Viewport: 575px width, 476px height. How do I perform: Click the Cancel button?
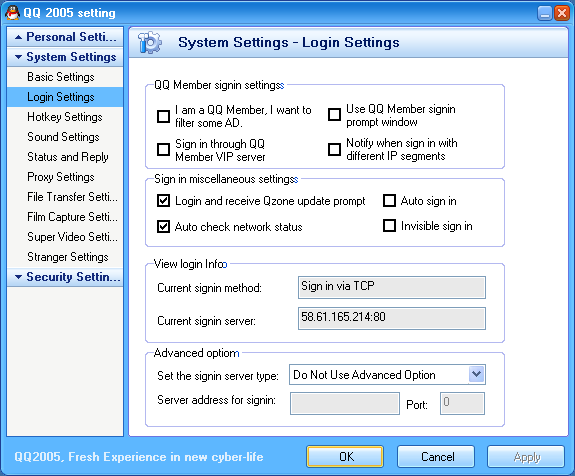pos(436,457)
